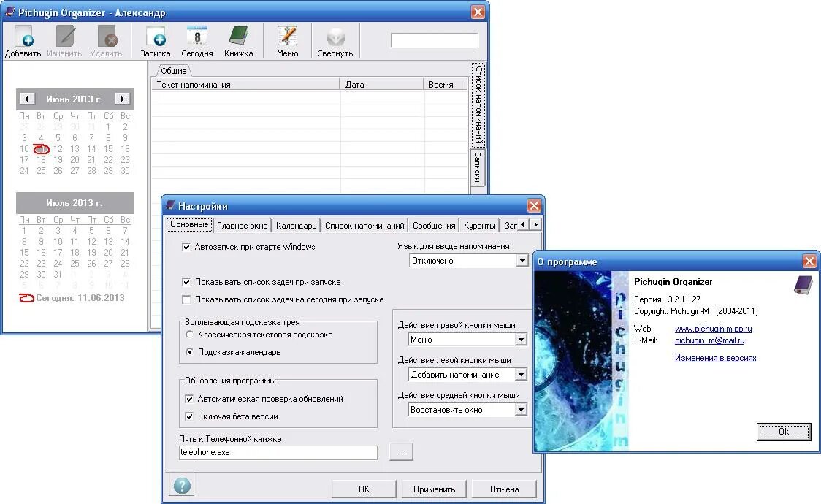
Task: Close the Настройки window
Action: (533, 206)
